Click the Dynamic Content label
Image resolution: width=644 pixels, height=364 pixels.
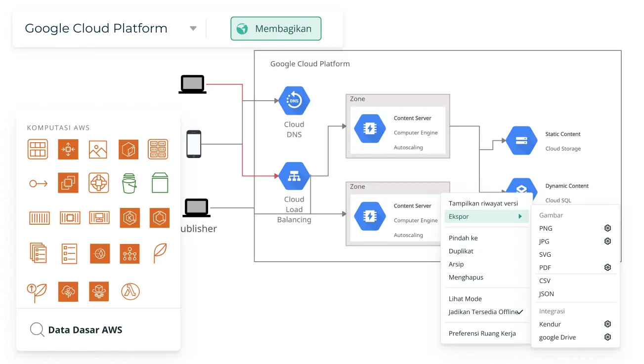567,186
